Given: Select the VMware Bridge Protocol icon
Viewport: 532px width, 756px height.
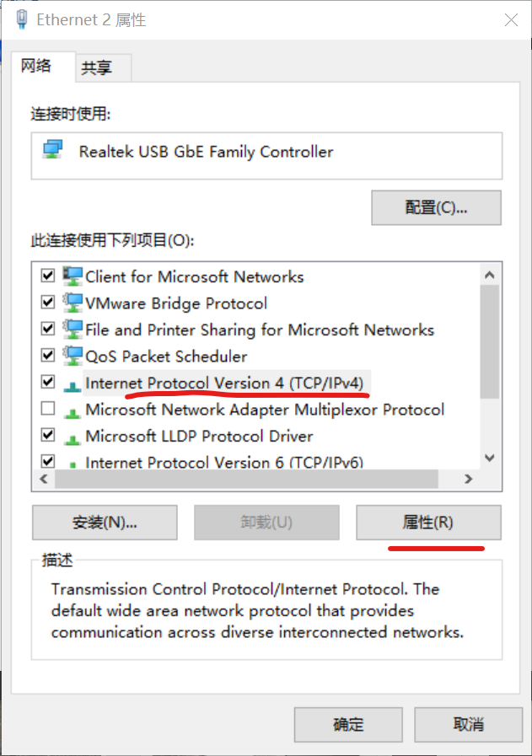Looking at the screenshot, I should point(73,303).
